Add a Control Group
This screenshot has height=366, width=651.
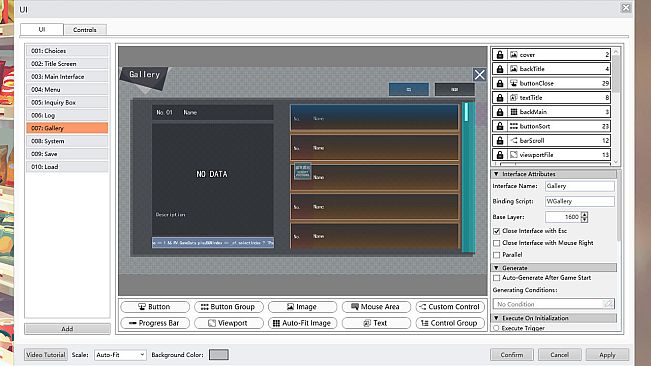(450, 323)
